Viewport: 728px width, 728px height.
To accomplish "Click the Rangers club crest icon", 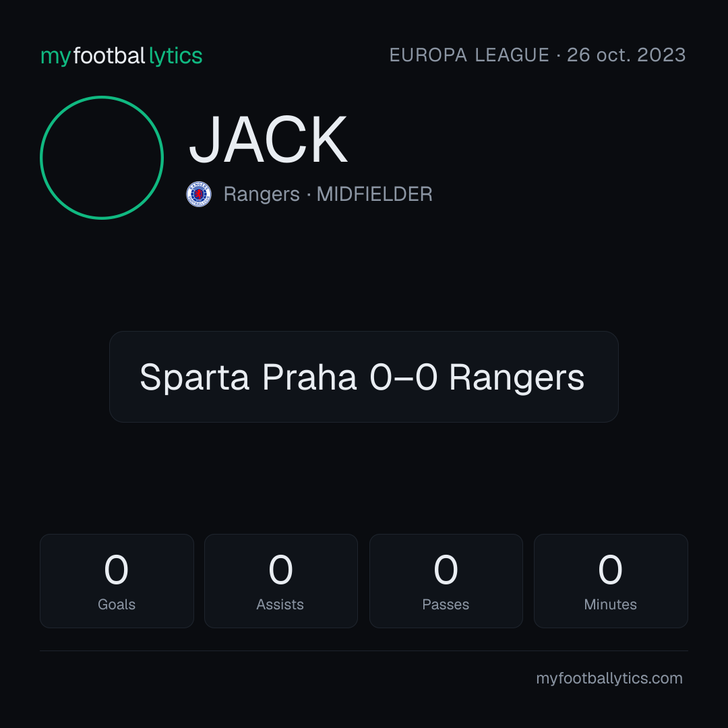I will 199,194.
